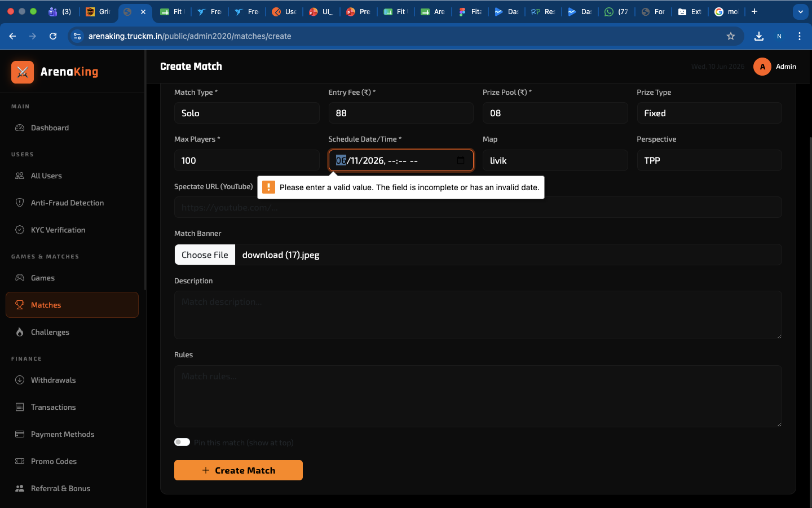Click the Prize Pool input field
Image resolution: width=812 pixels, height=508 pixels.
pos(555,113)
